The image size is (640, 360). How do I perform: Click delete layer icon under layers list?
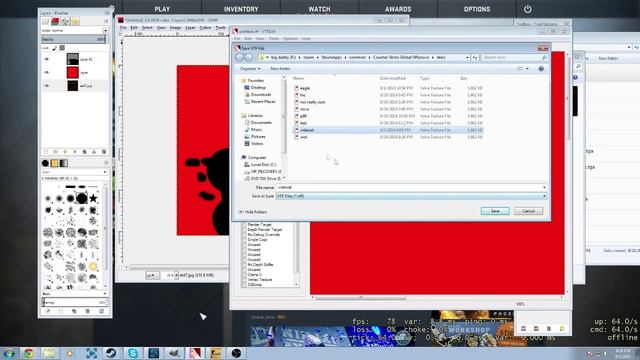coord(104,152)
